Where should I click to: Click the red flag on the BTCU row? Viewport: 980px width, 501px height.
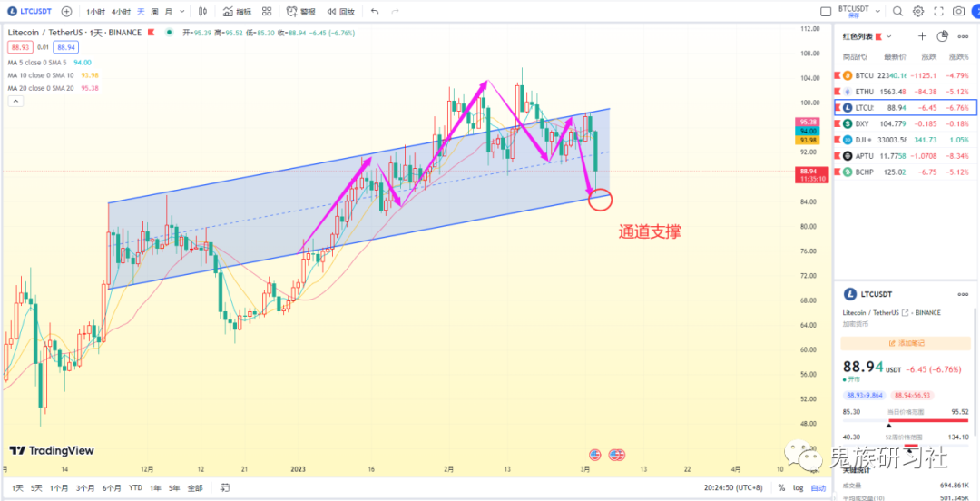pyautogui.click(x=838, y=75)
